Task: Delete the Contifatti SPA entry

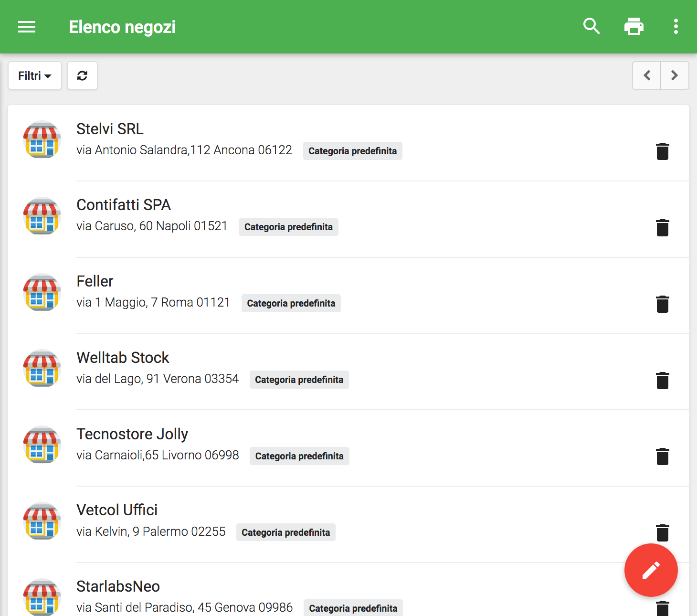Action: pyautogui.click(x=662, y=228)
